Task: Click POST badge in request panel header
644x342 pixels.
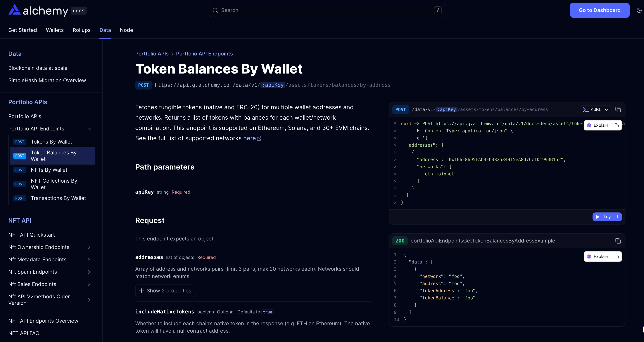Action: coord(400,110)
